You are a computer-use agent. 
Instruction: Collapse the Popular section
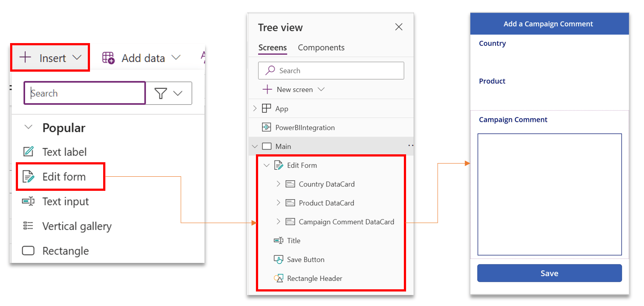pyautogui.click(x=28, y=127)
